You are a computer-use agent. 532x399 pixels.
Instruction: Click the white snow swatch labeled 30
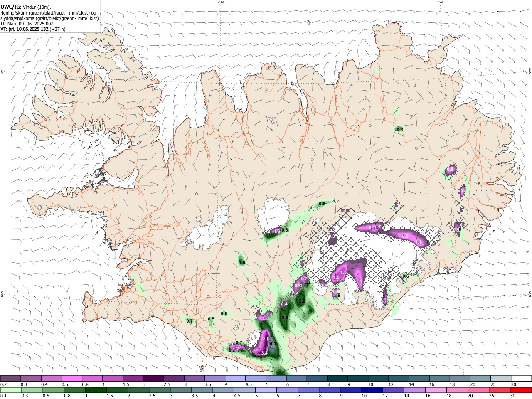[521, 379]
